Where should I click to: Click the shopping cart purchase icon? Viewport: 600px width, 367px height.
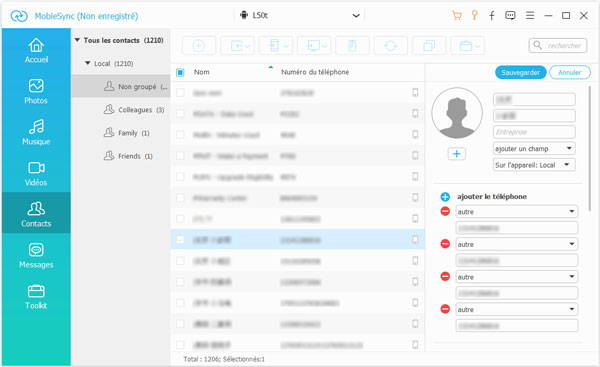tap(457, 15)
